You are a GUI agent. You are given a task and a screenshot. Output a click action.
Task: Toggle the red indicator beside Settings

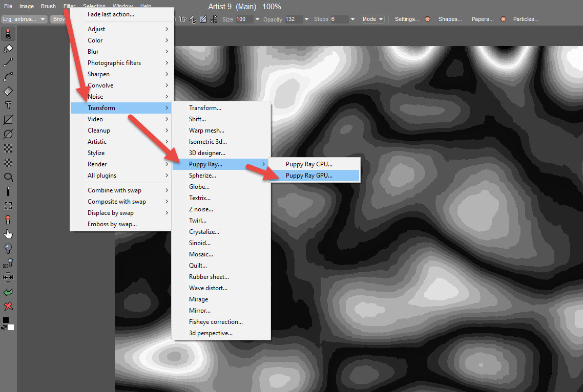pyautogui.click(x=427, y=19)
